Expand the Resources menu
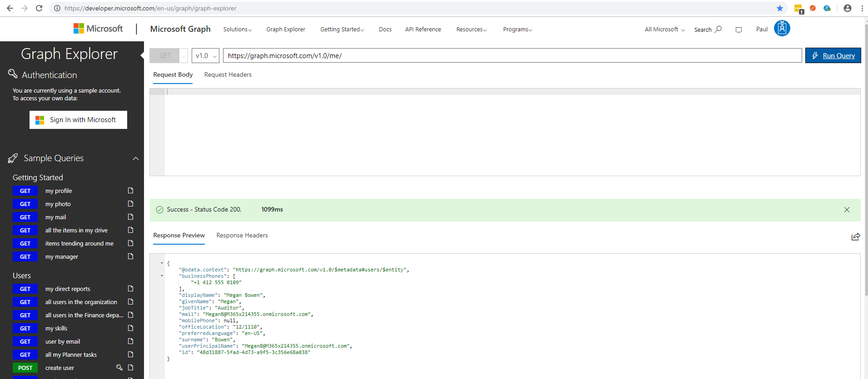 click(471, 30)
